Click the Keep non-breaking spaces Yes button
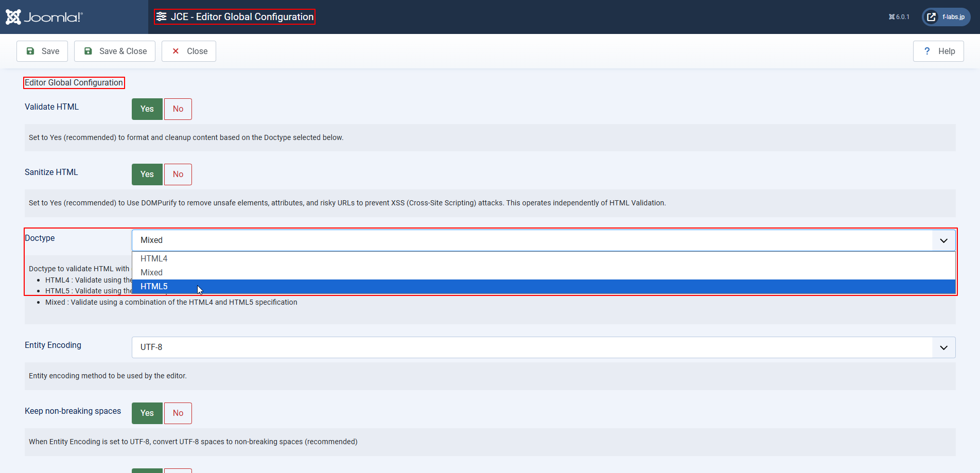 [147, 413]
